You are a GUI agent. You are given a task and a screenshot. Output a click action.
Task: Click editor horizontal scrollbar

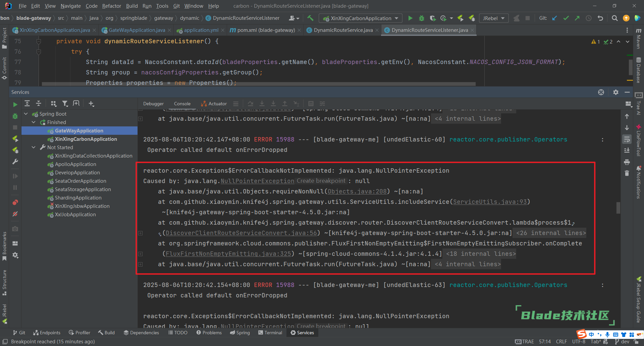tap(258, 84)
